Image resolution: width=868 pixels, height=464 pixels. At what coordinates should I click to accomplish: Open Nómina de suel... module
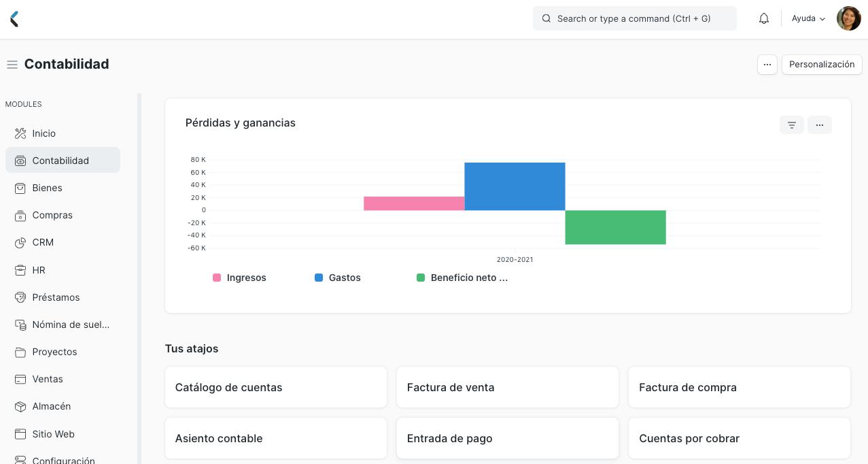tap(63, 325)
